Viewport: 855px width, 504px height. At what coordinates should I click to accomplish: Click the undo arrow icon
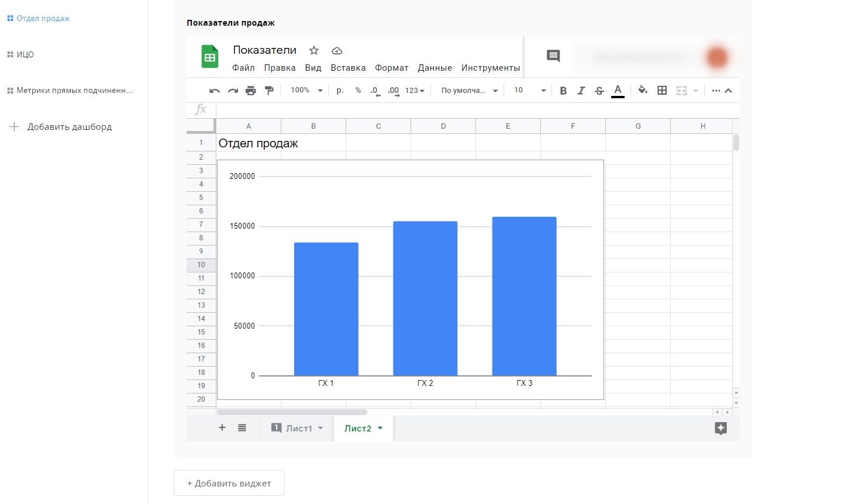(x=215, y=91)
